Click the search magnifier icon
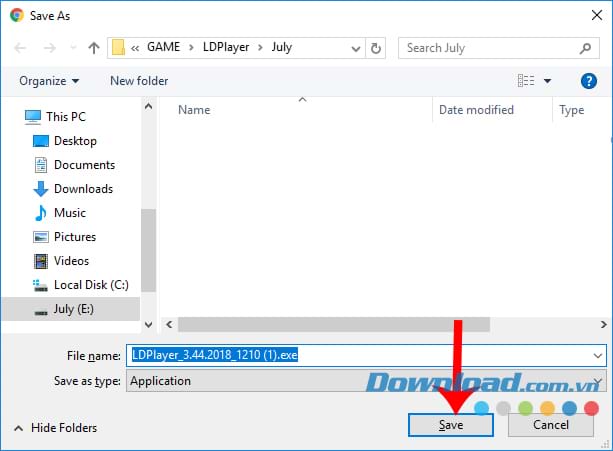The height and width of the screenshot is (451, 613). click(585, 48)
